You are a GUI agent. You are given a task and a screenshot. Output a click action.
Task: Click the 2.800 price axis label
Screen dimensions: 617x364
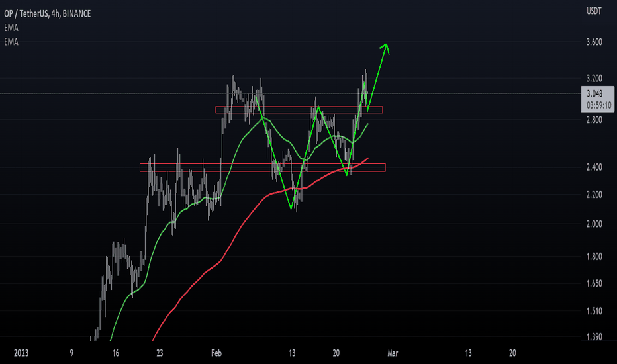pos(594,120)
